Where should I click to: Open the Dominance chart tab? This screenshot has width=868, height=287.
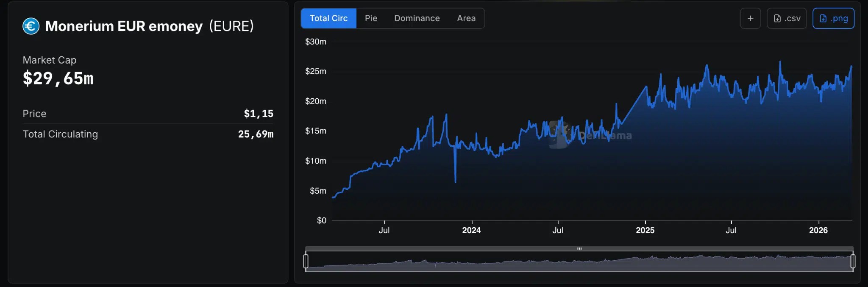[x=417, y=18]
